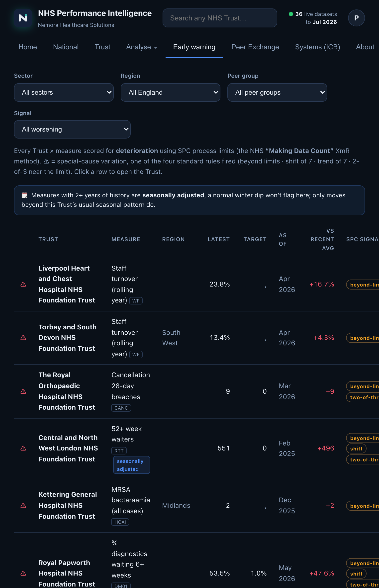Expand the Analyse menu

pos(141,47)
